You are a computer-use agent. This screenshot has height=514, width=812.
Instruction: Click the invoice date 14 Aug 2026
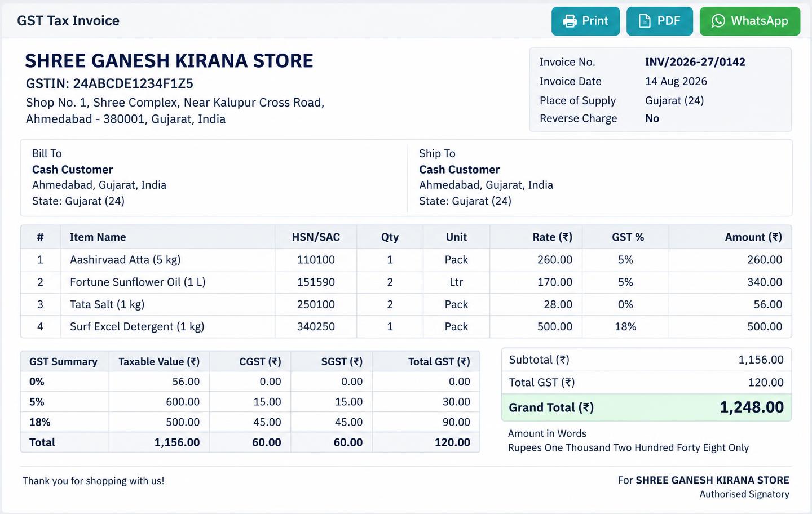(x=676, y=81)
